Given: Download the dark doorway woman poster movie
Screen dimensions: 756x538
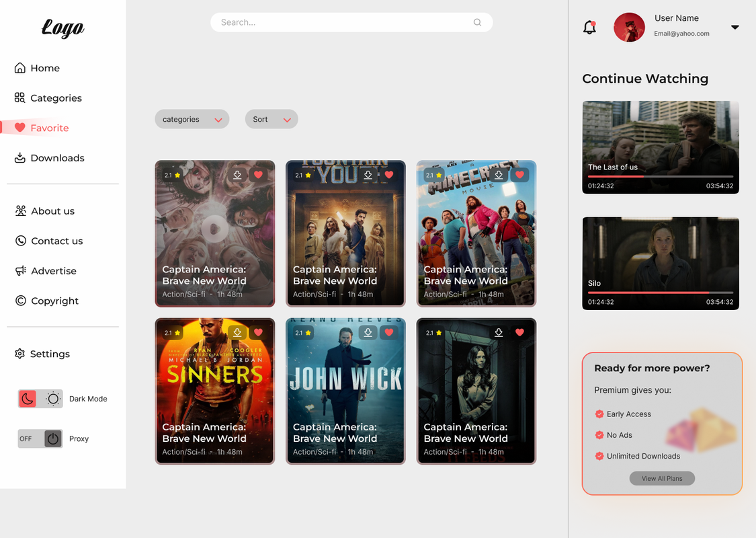Looking at the screenshot, I should 499,332.
